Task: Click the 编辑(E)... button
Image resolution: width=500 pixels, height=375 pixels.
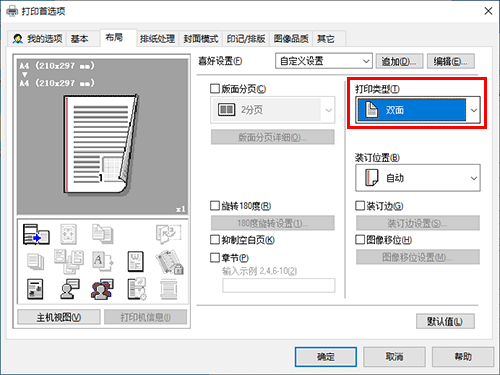Action: click(x=451, y=61)
